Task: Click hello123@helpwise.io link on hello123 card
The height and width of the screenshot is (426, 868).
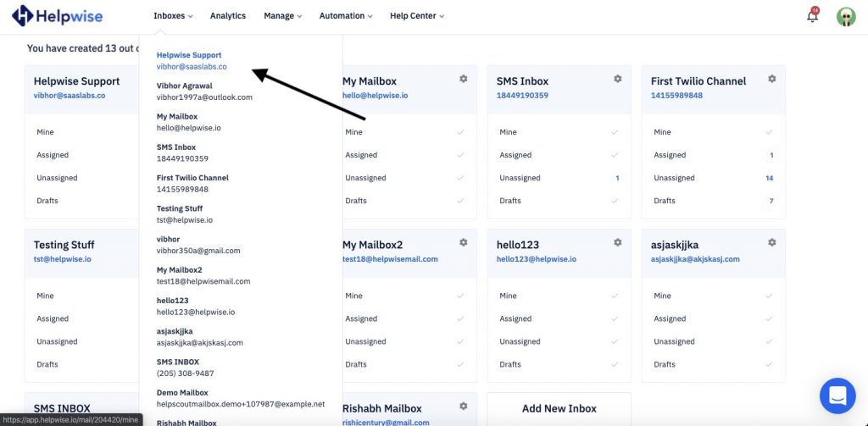Action: tap(537, 259)
